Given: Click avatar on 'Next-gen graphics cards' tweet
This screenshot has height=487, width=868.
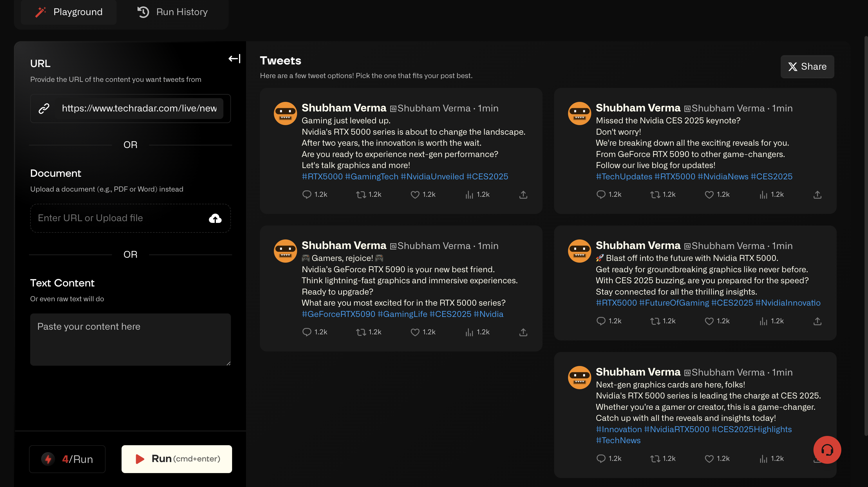Looking at the screenshot, I should pyautogui.click(x=579, y=378).
